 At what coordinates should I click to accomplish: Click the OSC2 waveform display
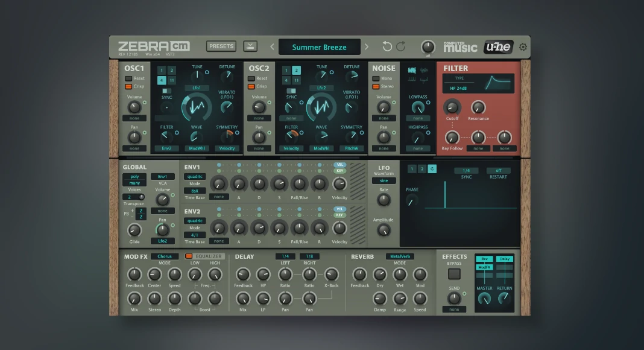(321, 107)
